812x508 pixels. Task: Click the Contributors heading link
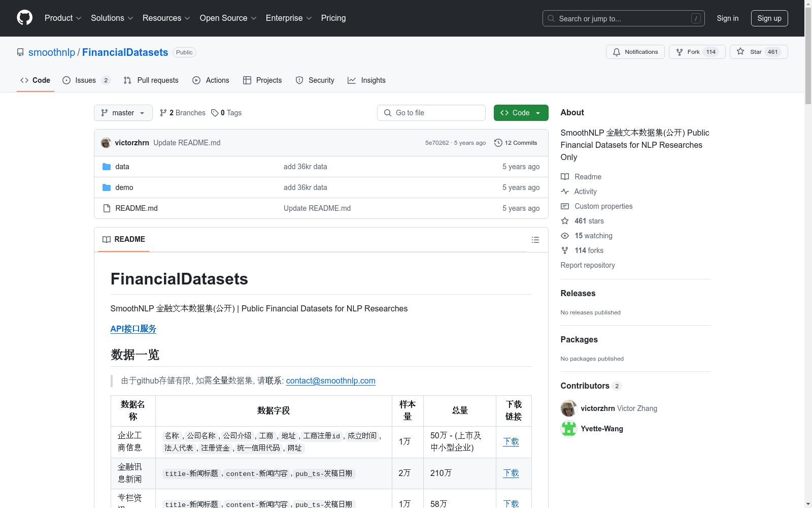coord(591,386)
